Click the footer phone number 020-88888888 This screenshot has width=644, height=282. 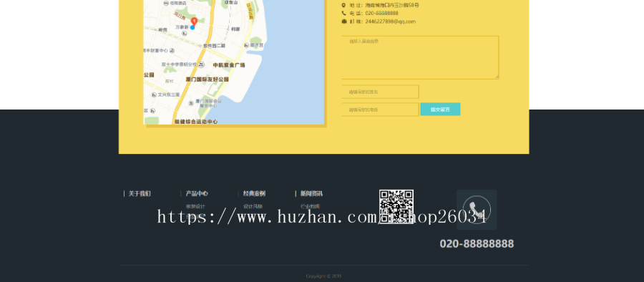click(x=477, y=244)
